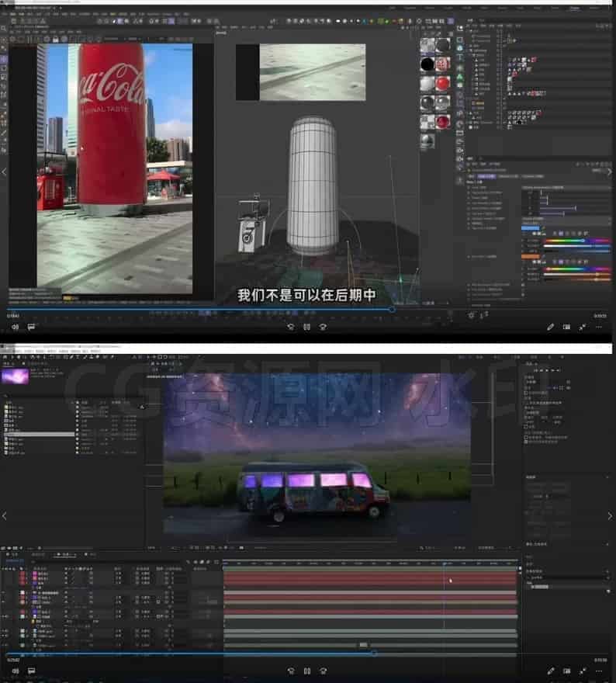The height and width of the screenshot is (683, 616).
Task: Select the solid black material sphere
Action: [x=427, y=64]
